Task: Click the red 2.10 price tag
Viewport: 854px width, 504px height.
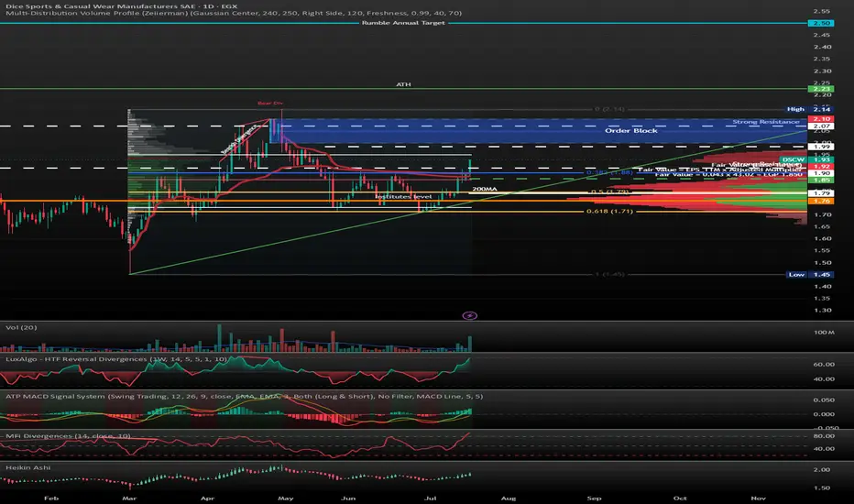Action: (x=821, y=119)
